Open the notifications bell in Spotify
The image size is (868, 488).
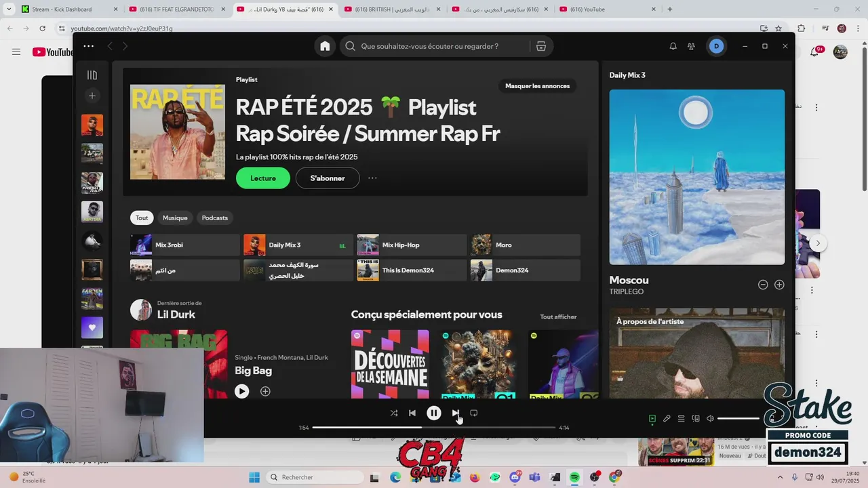click(673, 46)
